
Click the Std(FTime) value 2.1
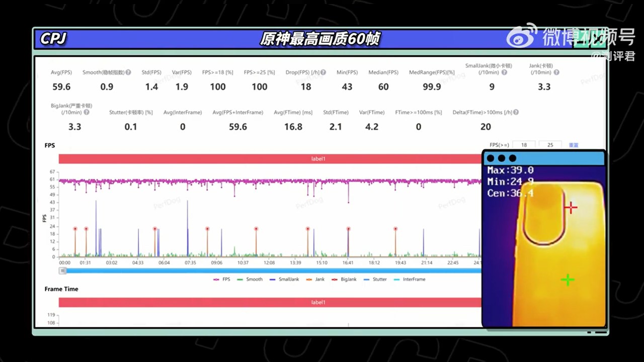336,127
